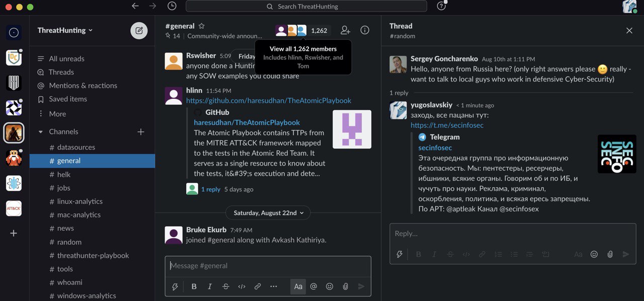Open more formatting options ellipsis
The width and height of the screenshot is (644, 301).
(274, 286)
